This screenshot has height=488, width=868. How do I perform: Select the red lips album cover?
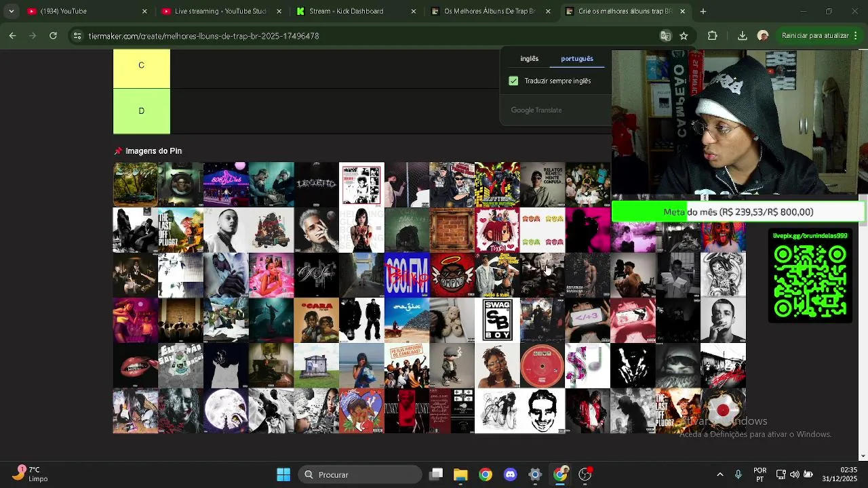(x=136, y=365)
